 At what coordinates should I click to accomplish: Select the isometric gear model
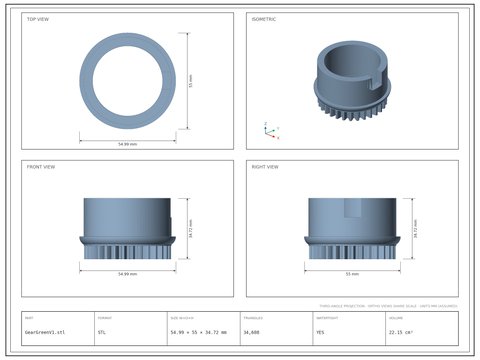click(x=352, y=81)
